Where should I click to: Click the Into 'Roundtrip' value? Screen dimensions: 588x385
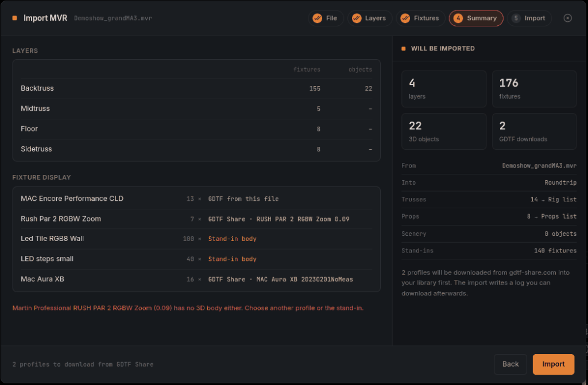(x=560, y=182)
